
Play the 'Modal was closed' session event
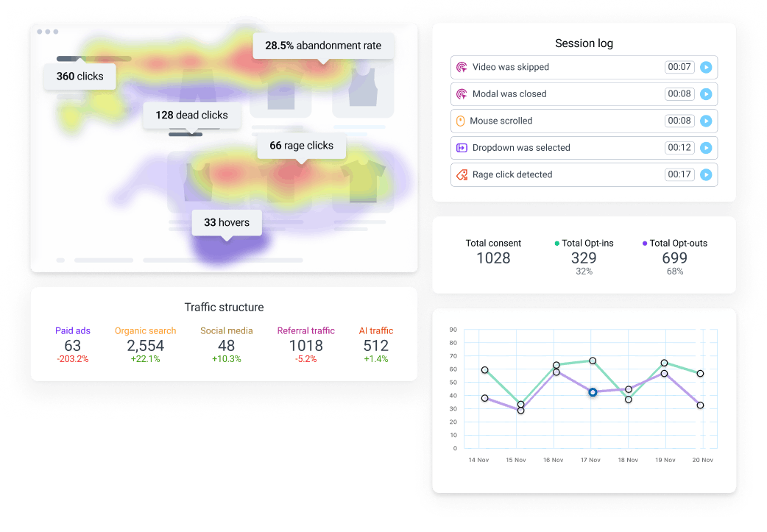coord(706,94)
